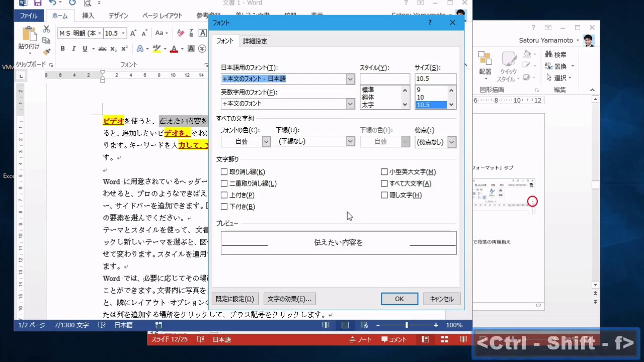Switch to the 詳細設定 tab
Screen dimensions: 644x362
(x=255, y=41)
